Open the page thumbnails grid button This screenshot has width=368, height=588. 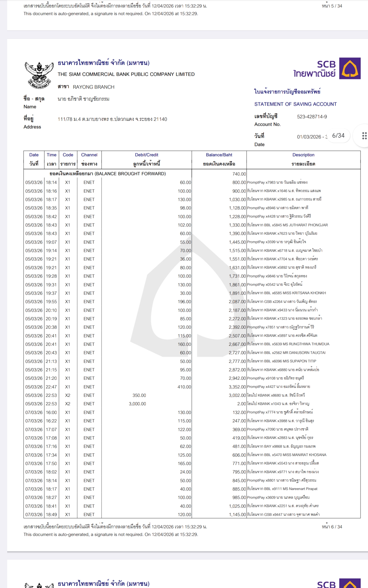tap(364, 136)
